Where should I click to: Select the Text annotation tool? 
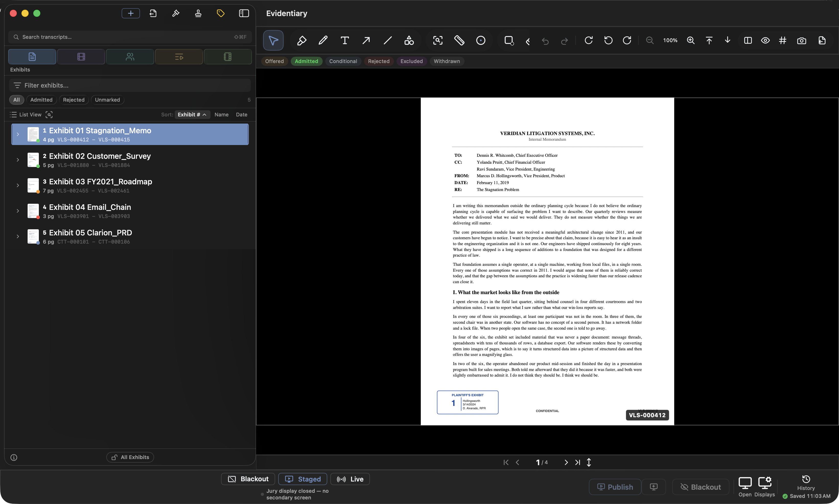click(x=345, y=40)
